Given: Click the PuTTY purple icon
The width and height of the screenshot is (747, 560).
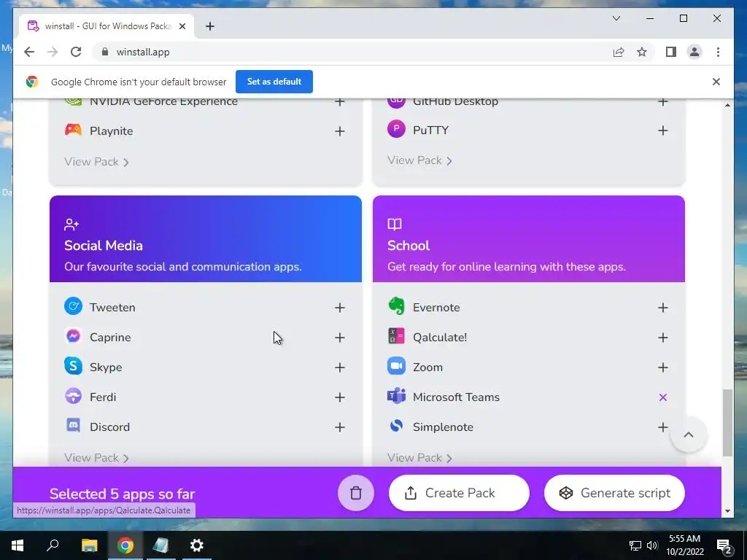Looking at the screenshot, I should (396, 128).
